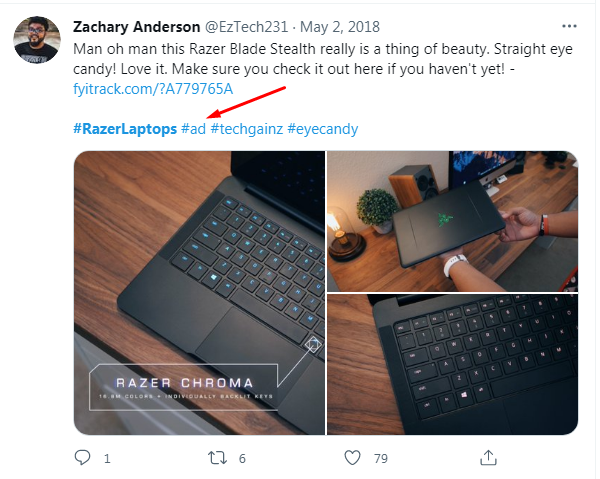View photo of hands holding Razer laptop
Viewport: 600px width, 479px height.
(453, 221)
